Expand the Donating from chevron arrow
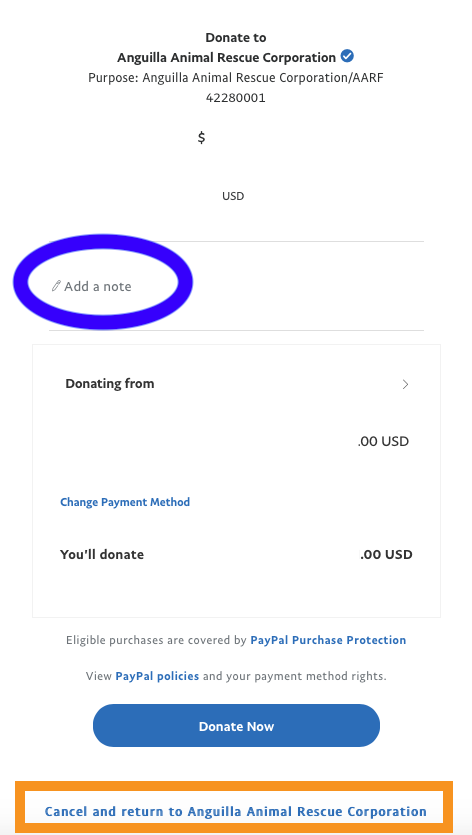Viewport: 472px width, 835px height. pos(405,384)
